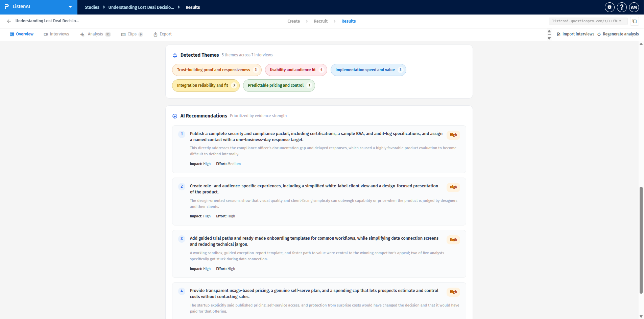Image resolution: width=644 pixels, height=319 pixels.
Task: Click the scrollbar down arrow
Action: [641, 316]
